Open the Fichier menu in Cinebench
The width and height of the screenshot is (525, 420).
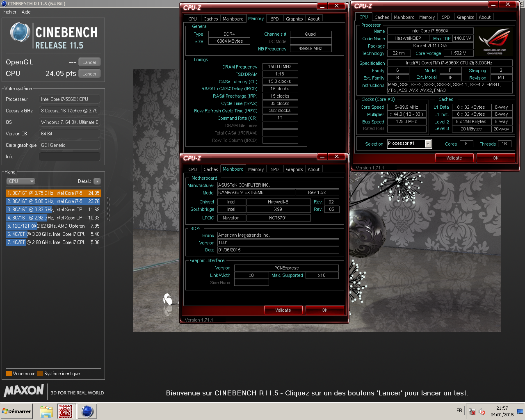[x=10, y=12]
